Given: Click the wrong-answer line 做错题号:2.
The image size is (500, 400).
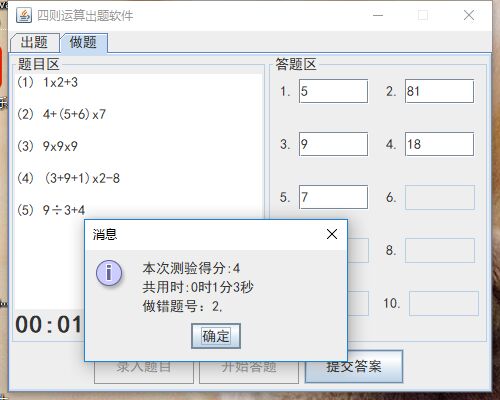Looking at the screenshot, I should tap(182, 306).
